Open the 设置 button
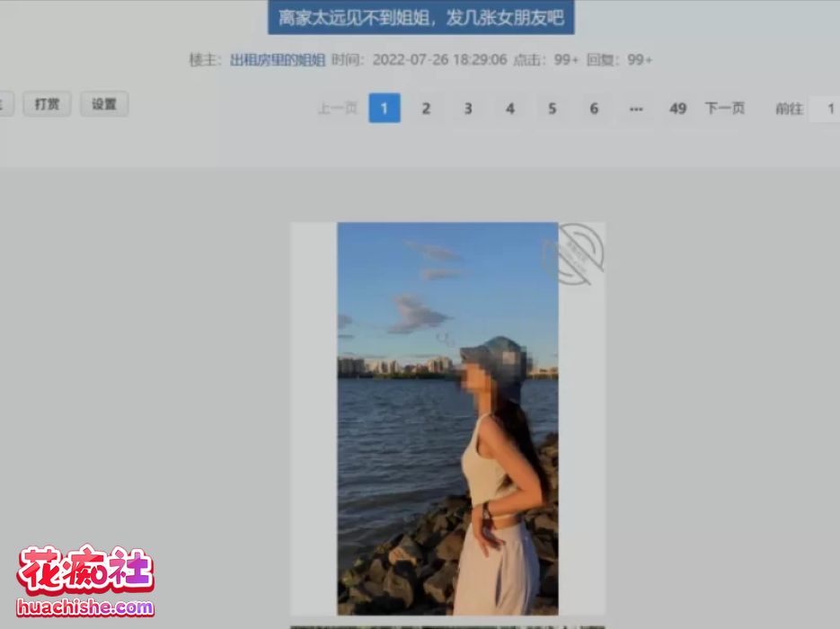Viewport: 840px width, 629px height. pos(104,103)
